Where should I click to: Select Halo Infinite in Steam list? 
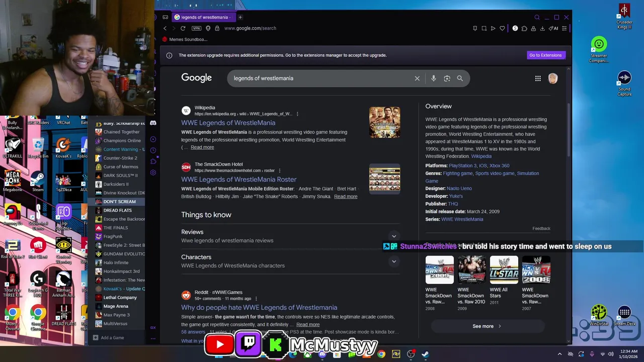(117, 262)
